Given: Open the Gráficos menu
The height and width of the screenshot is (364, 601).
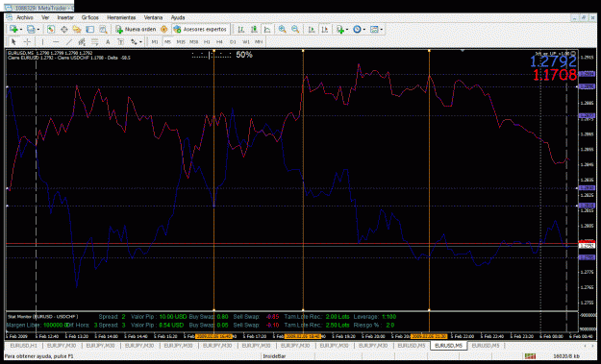Looking at the screenshot, I should (90, 17).
